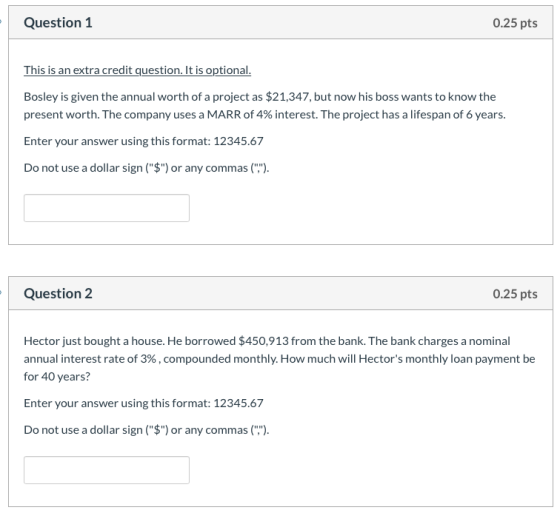Click 'compounded monthly' in the loan question
This screenshot has width=560, height=513.
coord(220,359)
